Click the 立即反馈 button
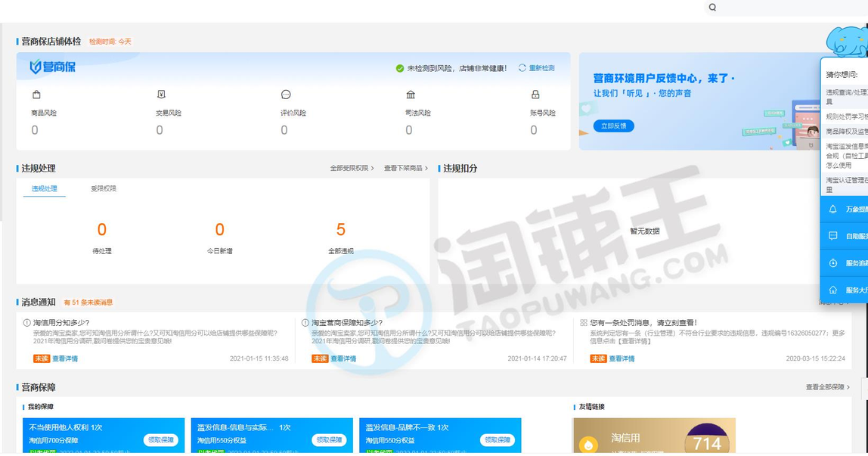868x456 pixels. (x=614, y=126)
